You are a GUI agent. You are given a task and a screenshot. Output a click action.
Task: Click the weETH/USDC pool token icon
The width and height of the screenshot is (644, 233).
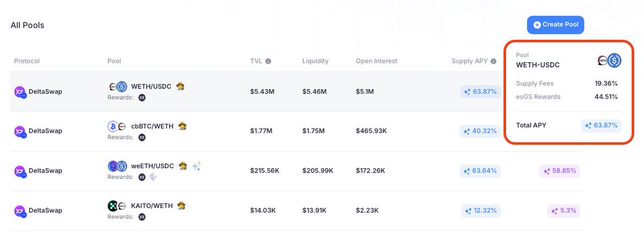[x=118, y=166]
